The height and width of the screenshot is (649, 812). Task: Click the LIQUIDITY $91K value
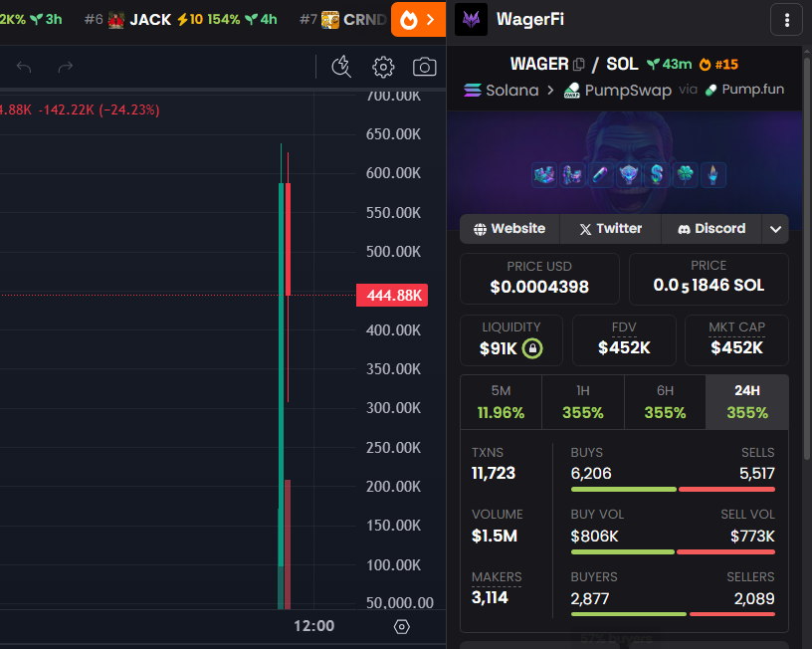click(499, 348)
